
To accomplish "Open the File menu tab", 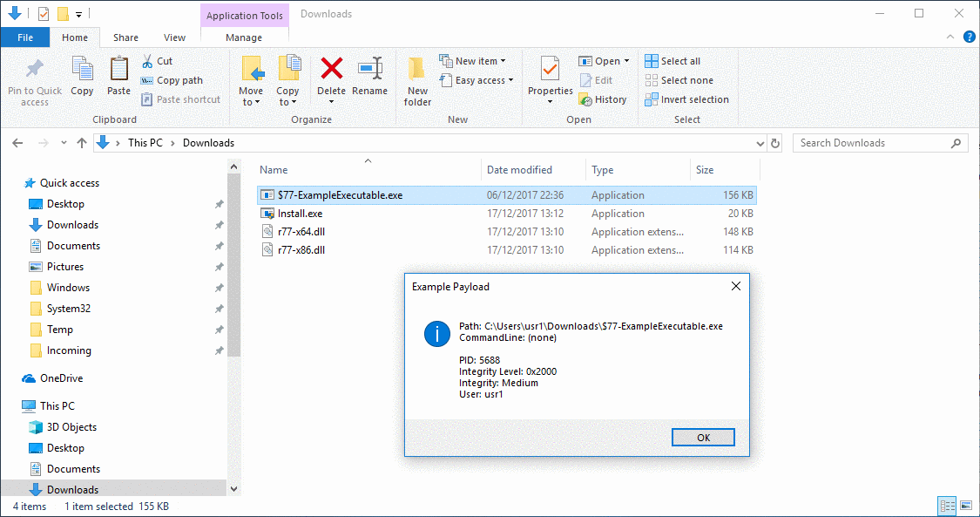I will pos(25,37).
